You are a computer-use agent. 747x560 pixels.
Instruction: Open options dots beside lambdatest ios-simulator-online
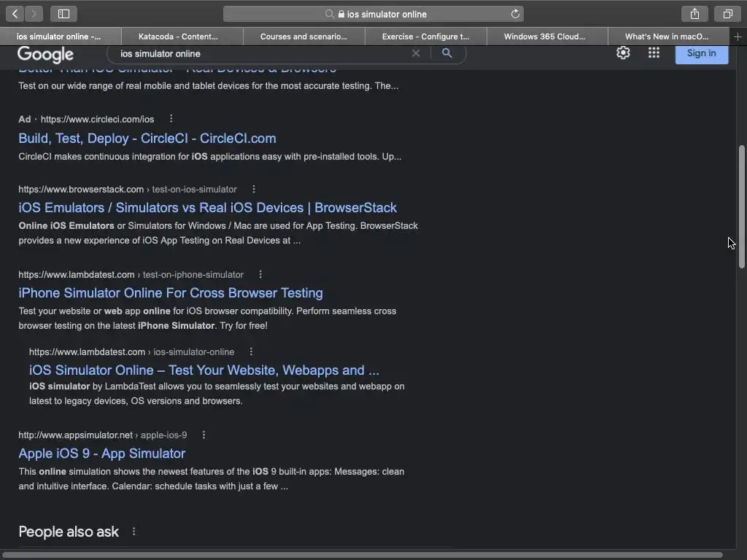coord(251,351)
